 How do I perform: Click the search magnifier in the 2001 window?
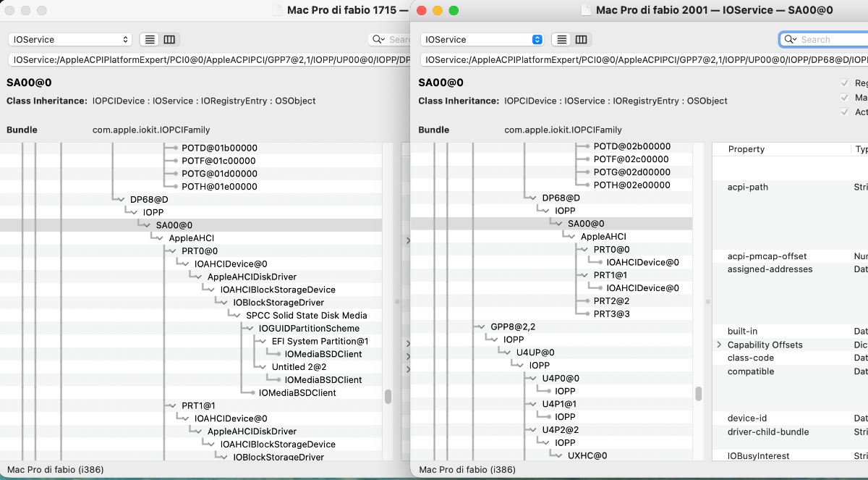pyautogui.click(x=790, y=40)
